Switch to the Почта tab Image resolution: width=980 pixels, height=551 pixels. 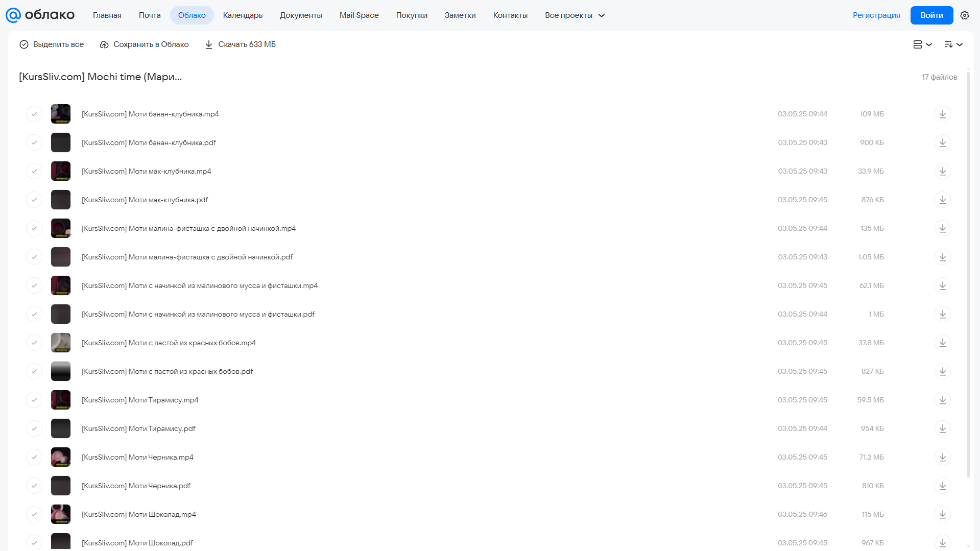point(150,15)
